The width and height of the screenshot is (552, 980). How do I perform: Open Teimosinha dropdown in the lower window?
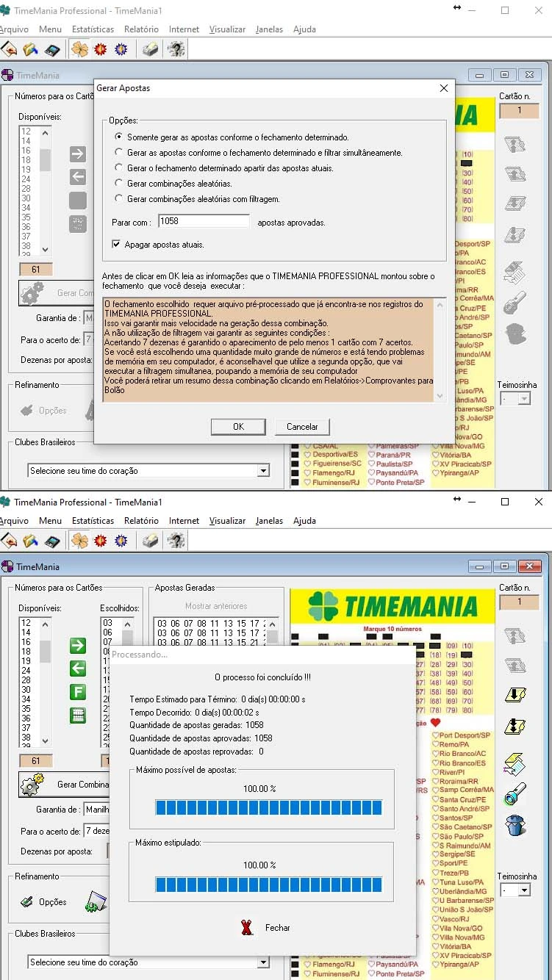coord(524,890)
